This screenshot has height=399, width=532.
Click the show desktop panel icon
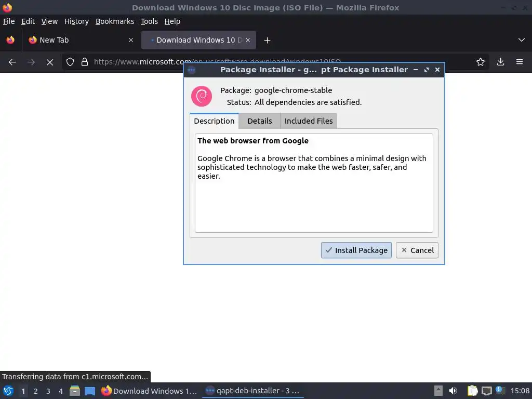click(90, 391)
